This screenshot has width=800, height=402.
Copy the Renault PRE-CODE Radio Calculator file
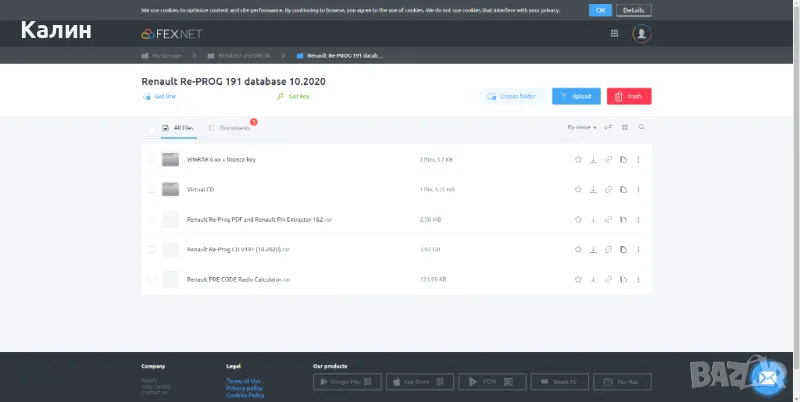pyautogui.click(x=623, y=279)
